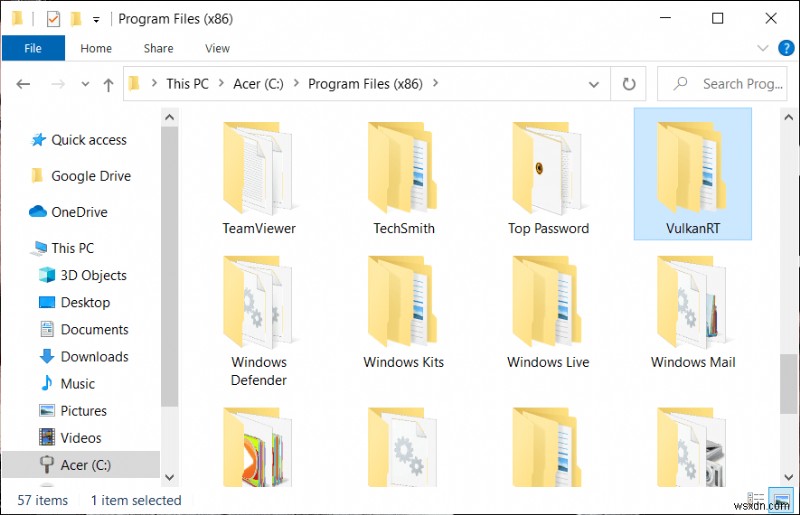Select the folder with orange media icon
The width and height of the screenshot is (800, 515).
[x=259, y=447]
